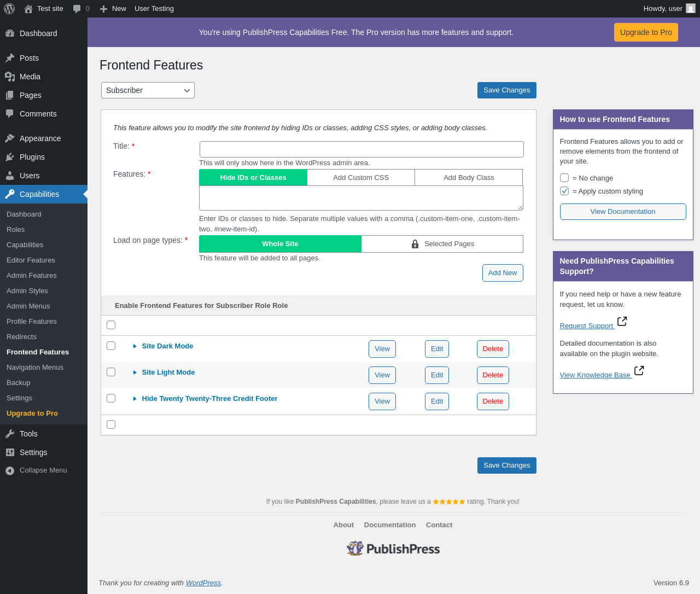
Task: Open the Subscriber role dropdown
Action: click(x=148, y=90)
